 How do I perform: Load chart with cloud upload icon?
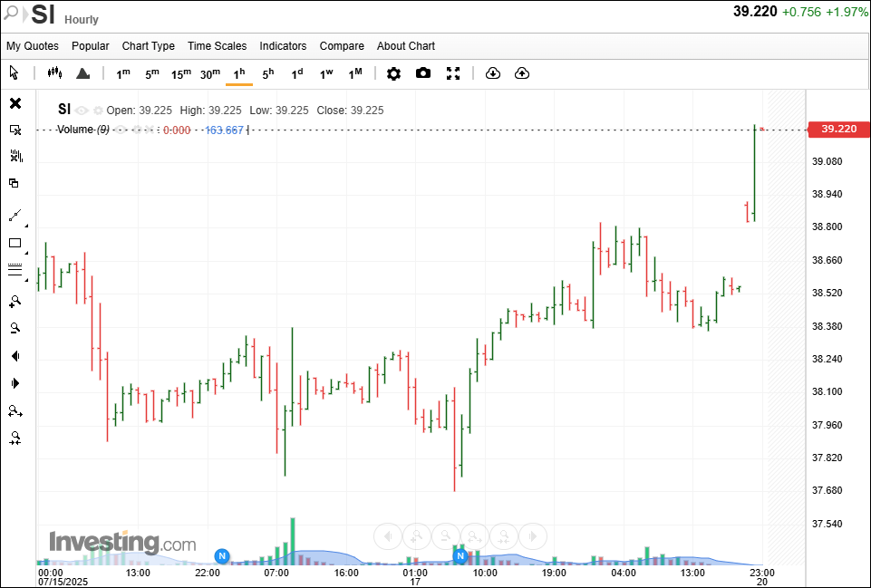522,73
